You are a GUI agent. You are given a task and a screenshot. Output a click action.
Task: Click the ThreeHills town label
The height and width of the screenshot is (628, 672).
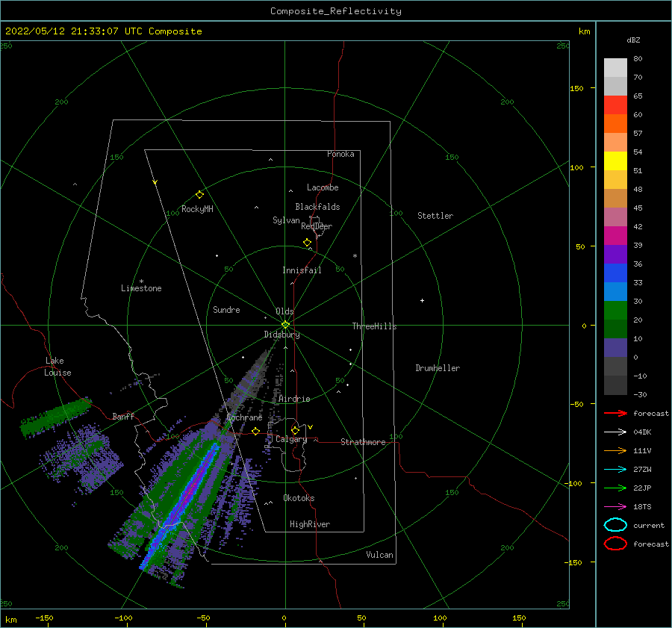pyautogui.click(x=375, y=326)
